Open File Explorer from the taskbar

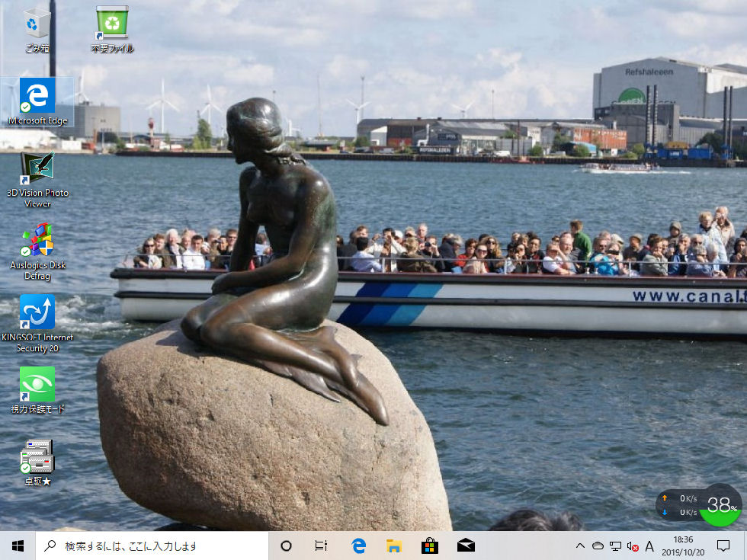tap(394, 546)
